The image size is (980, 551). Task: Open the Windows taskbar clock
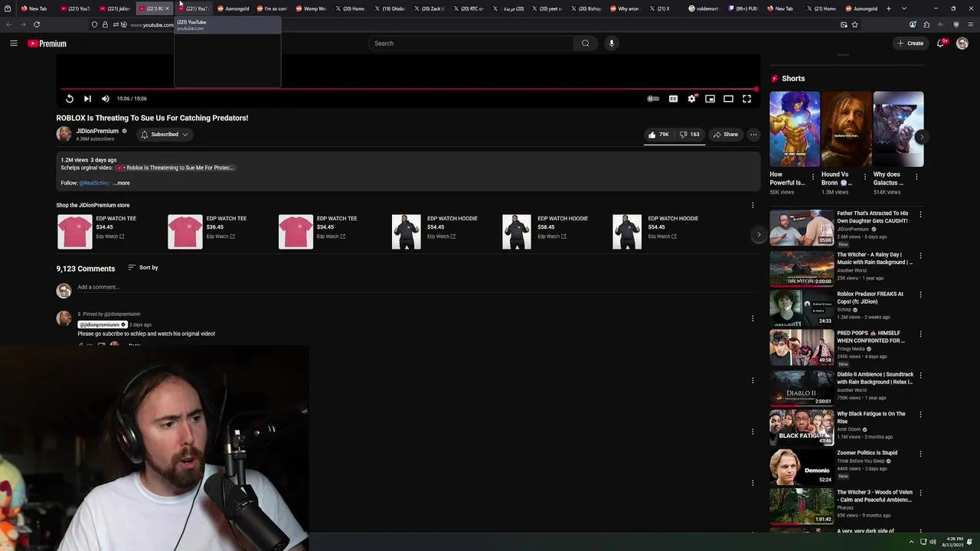point(955,542)
